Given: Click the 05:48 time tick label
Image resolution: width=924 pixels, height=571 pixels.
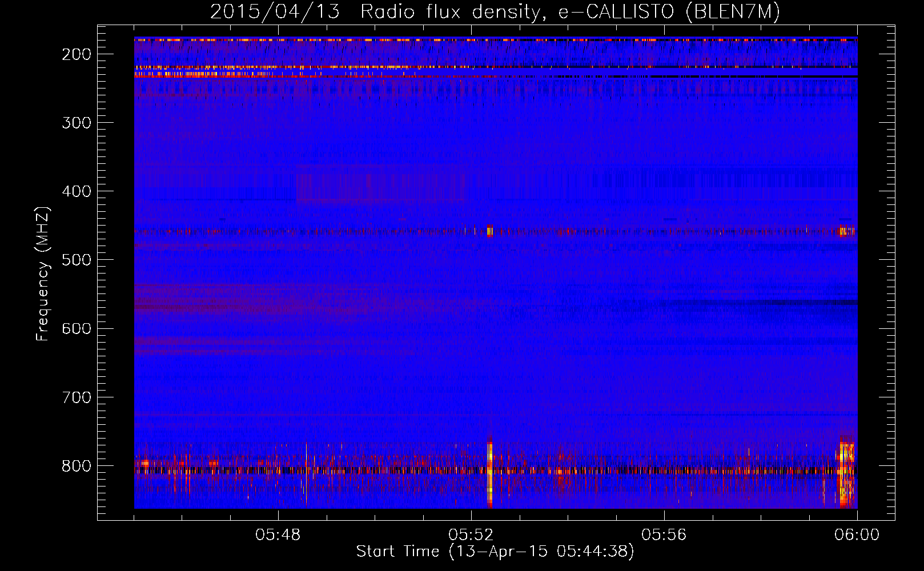Looking at the screenshot, I should [x=278, y=535].
